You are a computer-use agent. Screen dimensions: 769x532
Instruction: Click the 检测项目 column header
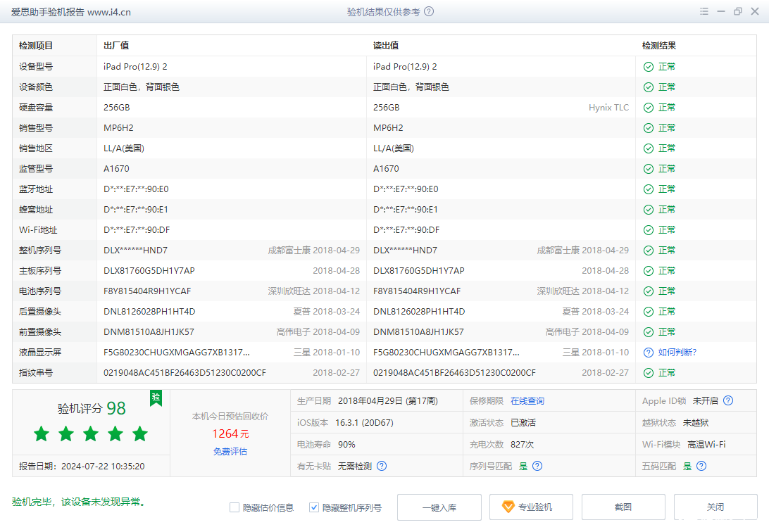[36, 46]
